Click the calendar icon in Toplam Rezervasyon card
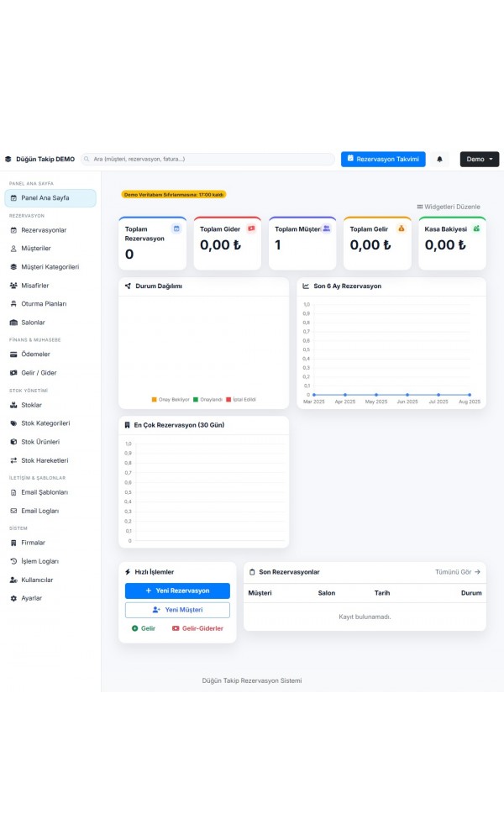Image resolution: width=504 pixels, height=840 pixels. click(176, 228)
